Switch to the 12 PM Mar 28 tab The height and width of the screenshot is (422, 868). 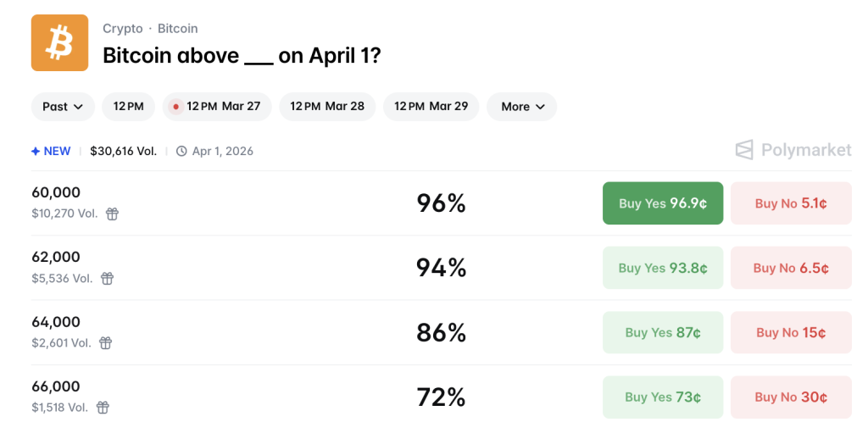(x=327, y=107)
